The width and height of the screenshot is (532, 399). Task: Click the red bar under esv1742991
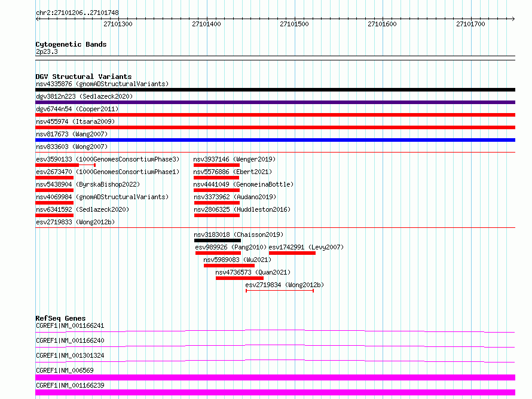pos(292,253)
